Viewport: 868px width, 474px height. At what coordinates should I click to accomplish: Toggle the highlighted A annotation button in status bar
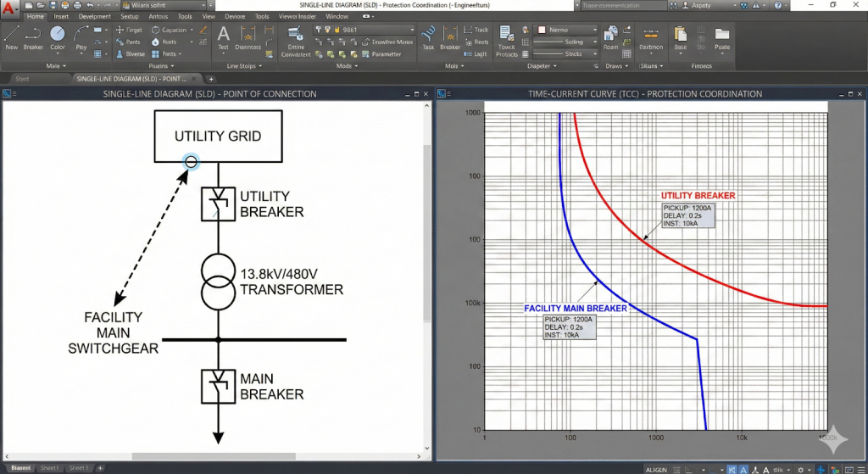tap(743, 470)
